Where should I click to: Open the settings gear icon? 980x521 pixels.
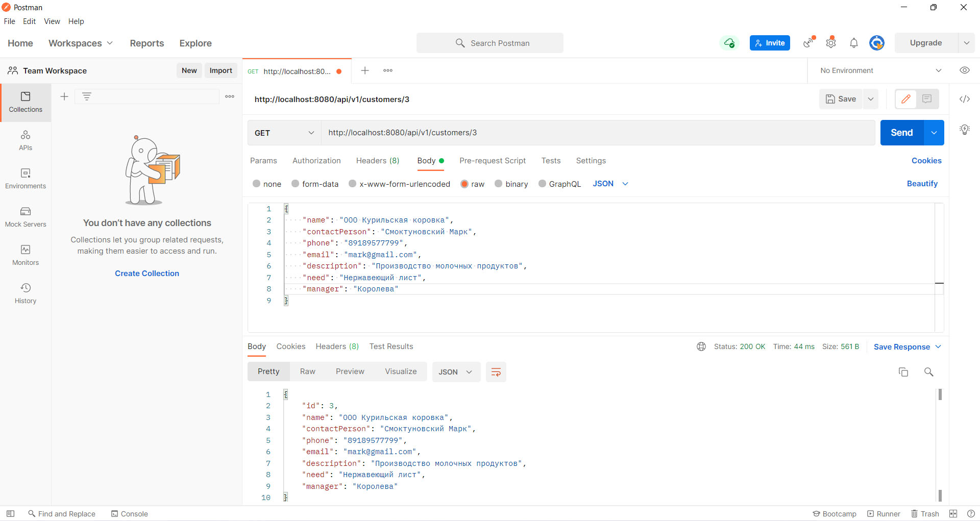(x=831, y=43)
